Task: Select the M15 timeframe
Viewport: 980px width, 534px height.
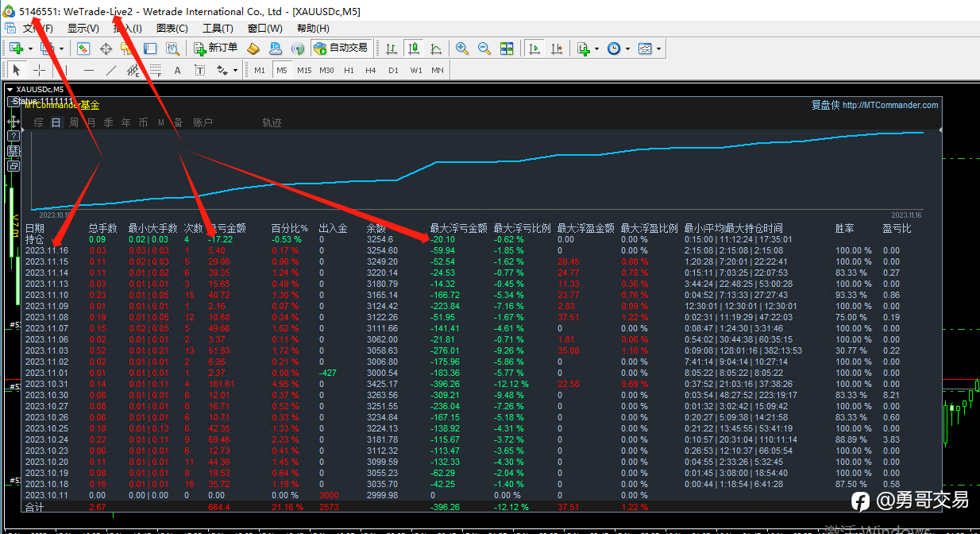Action: click(x=304, y=70)
